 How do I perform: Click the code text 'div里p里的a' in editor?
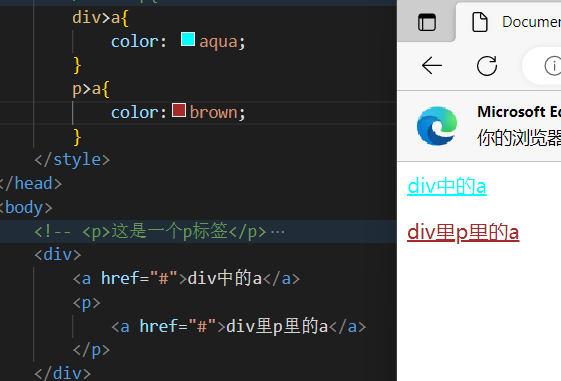click(x=277, y=326)
